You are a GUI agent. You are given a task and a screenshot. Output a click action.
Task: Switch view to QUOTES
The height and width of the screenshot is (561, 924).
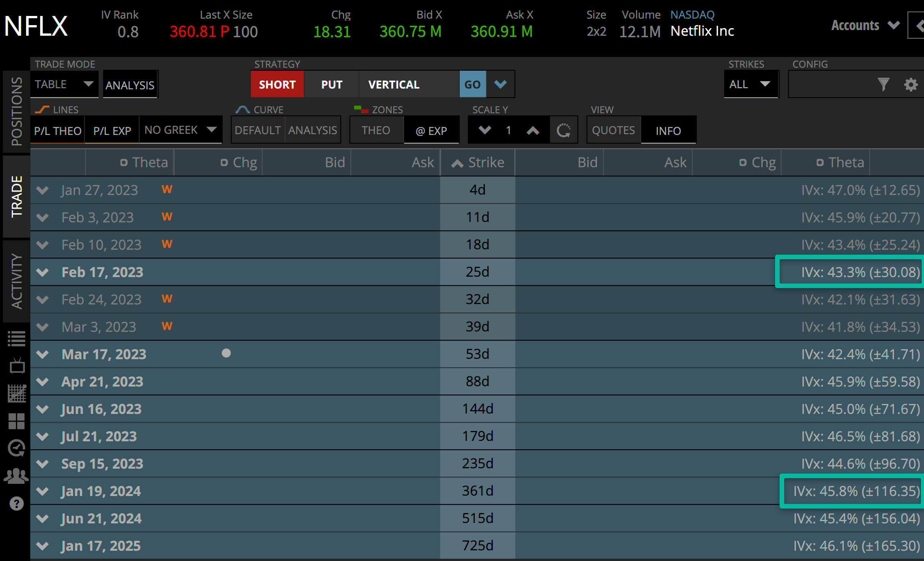click(614, 130)
